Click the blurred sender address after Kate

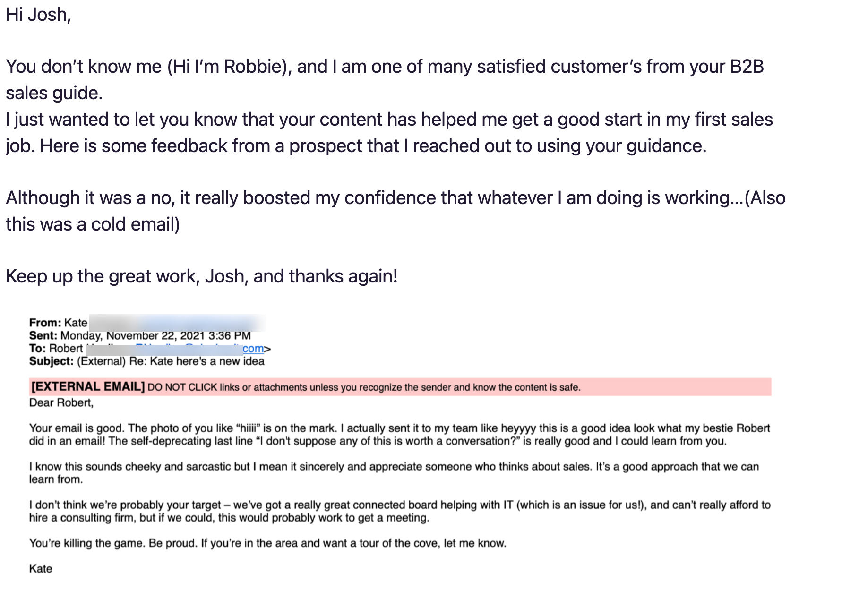(177, 323)
